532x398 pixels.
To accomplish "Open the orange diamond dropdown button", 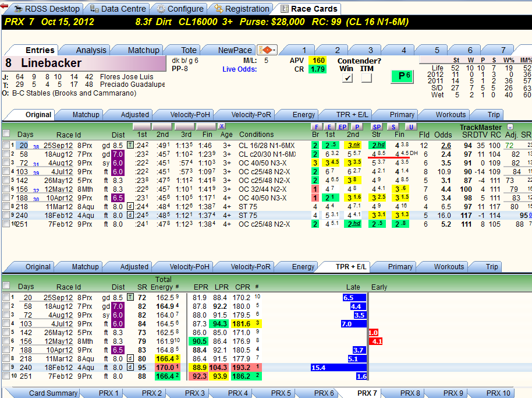I will [x=267, y=50].
